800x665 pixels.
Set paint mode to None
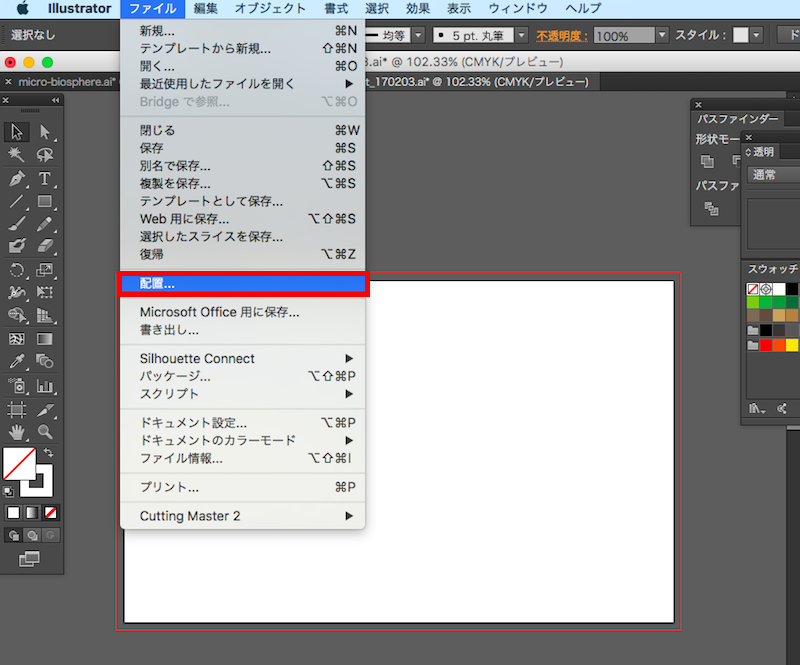51,513
